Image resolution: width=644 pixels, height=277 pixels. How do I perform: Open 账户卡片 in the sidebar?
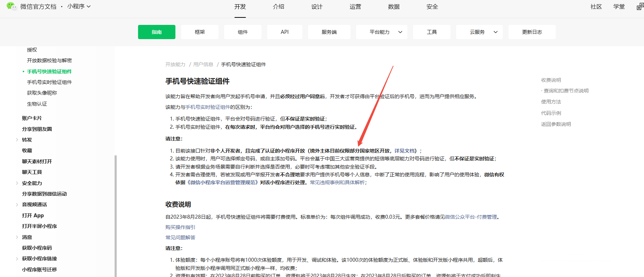(32, 118)
